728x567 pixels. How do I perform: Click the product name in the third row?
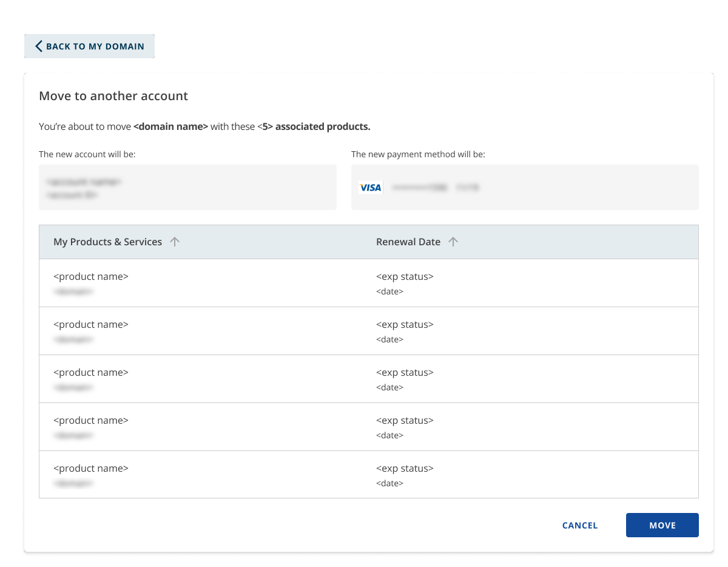pyautogui.click(x=91, y=372)
